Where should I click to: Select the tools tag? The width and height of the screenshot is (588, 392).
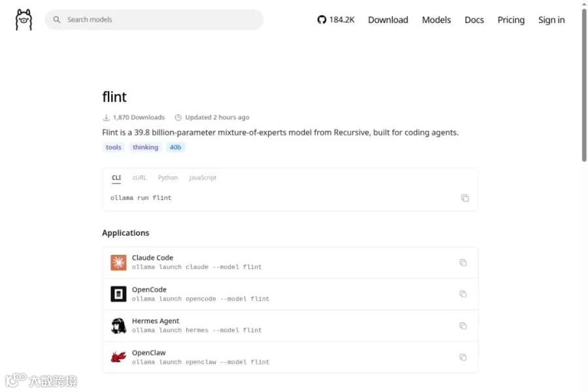[113, 147]
